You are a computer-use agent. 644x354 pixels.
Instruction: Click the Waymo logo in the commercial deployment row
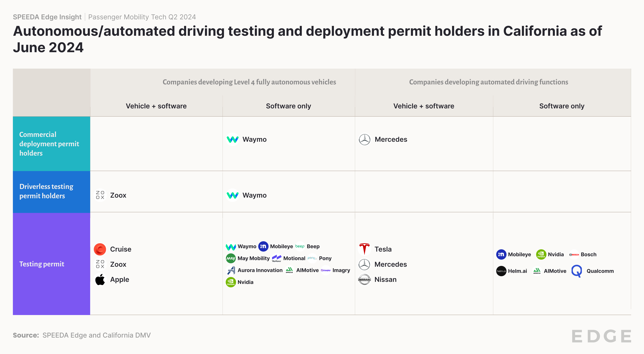point(232,139)
